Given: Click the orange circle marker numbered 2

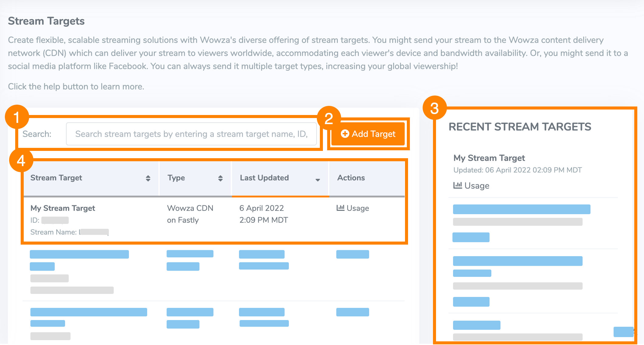Looking at the screenshot, I should [329, 118].
